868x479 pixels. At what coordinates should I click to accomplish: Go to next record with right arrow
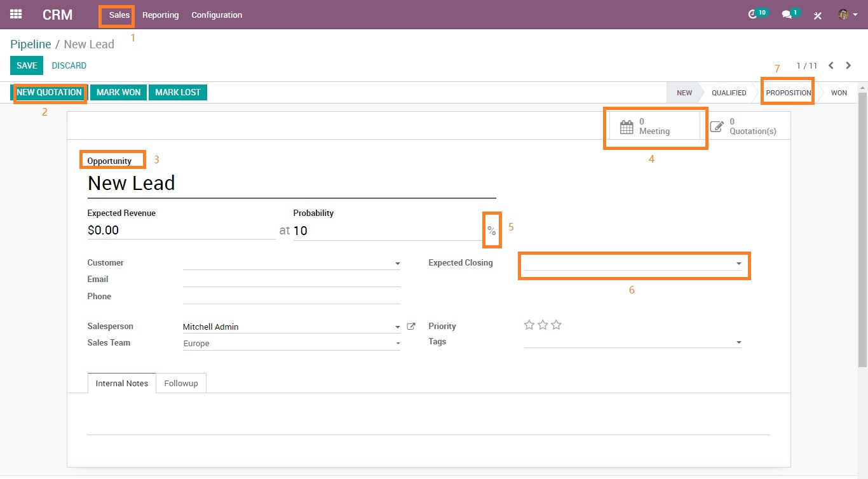(x=848, y=65)
